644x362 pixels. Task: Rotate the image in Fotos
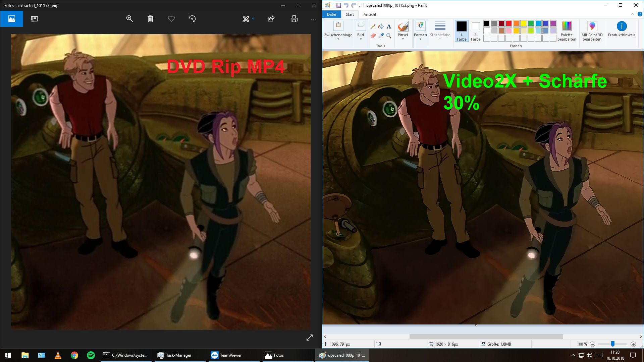192,19
